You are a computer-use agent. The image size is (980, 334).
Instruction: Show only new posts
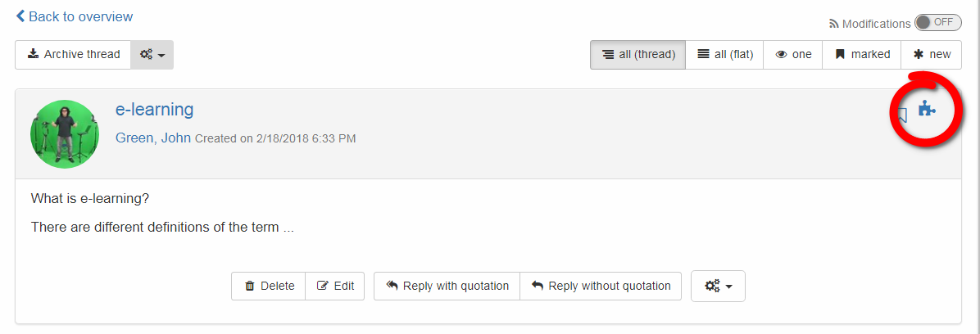(x=932, y=55)
